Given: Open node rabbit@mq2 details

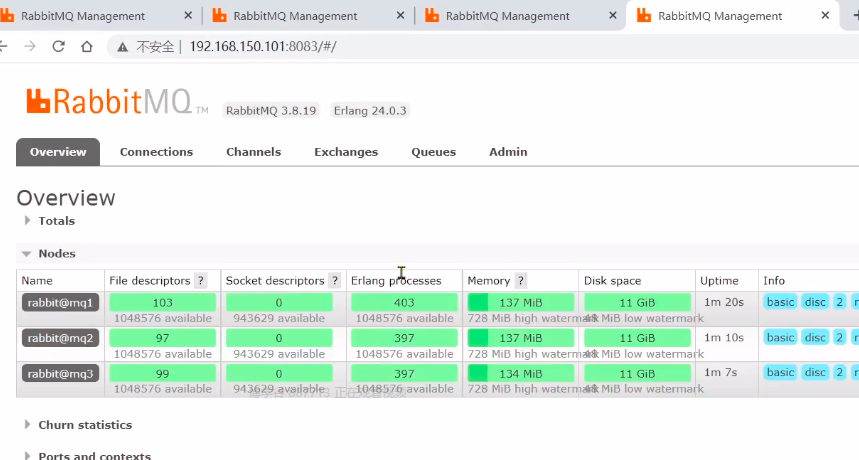Looking at the screenshot, I should [x=60, y=338].
